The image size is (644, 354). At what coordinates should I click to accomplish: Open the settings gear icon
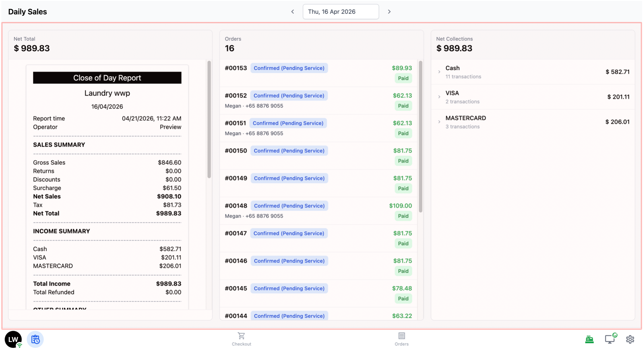click(x=630, y=339)
